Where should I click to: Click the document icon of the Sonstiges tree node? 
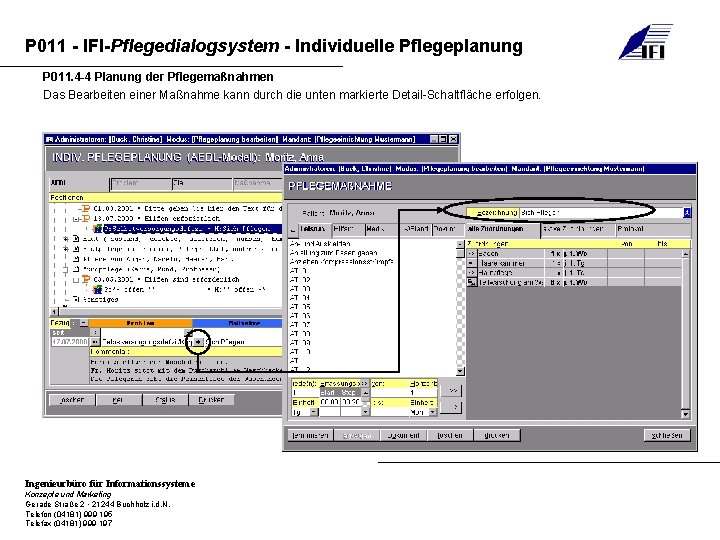tap(76, 299)
